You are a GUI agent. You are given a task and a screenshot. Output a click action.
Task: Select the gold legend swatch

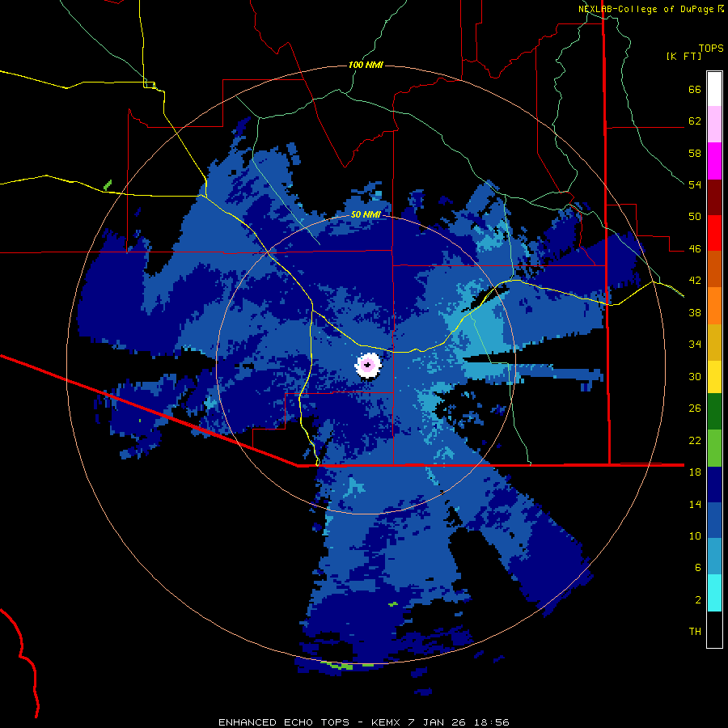pos(714,342)
